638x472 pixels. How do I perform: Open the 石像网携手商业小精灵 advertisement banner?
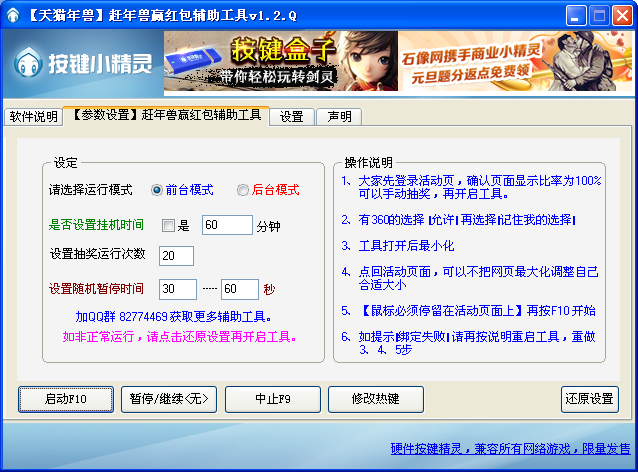[x=516, y=61]
